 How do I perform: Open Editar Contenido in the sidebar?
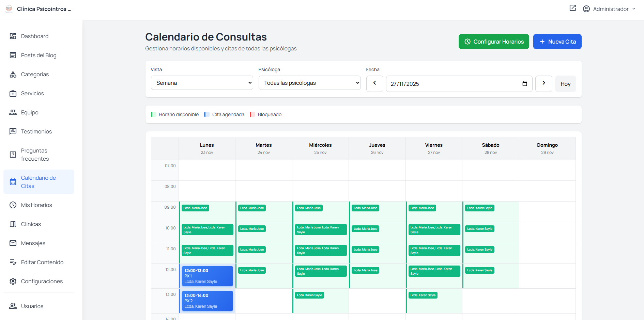click(x=39, y=262)
